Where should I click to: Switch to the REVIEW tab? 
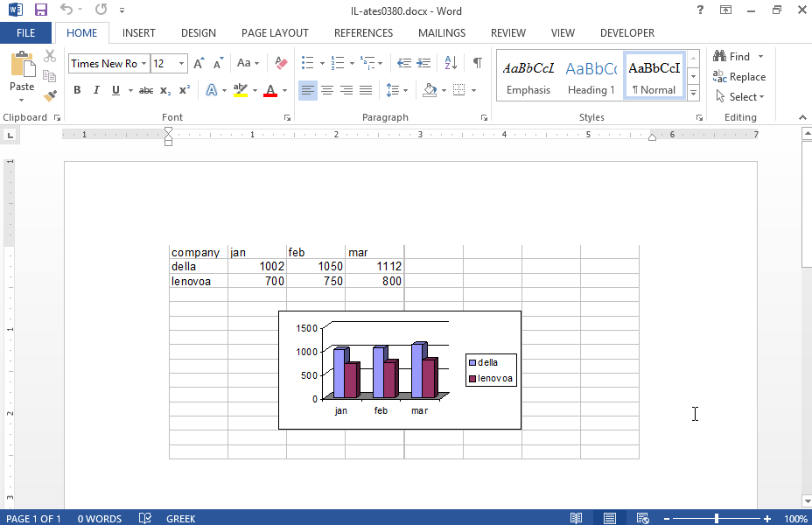508,32
